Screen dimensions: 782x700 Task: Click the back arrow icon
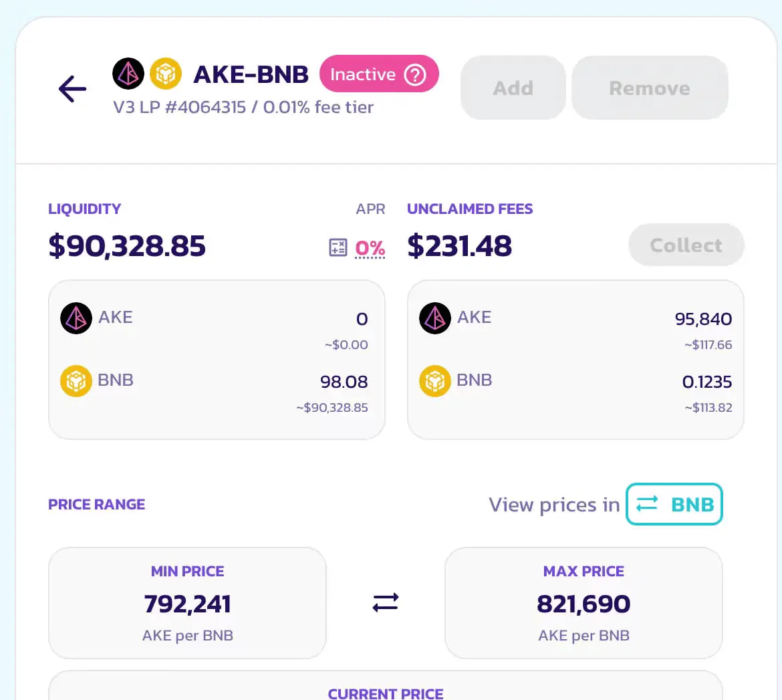point(72,90)
